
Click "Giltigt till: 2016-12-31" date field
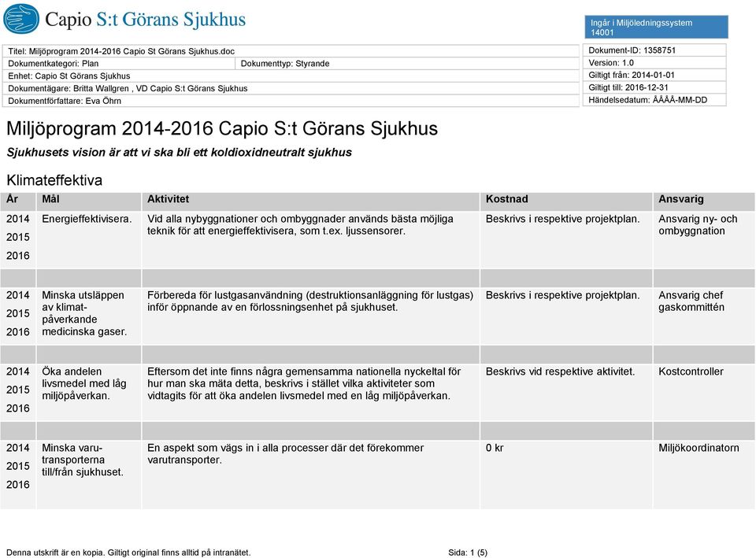point(654,87)
